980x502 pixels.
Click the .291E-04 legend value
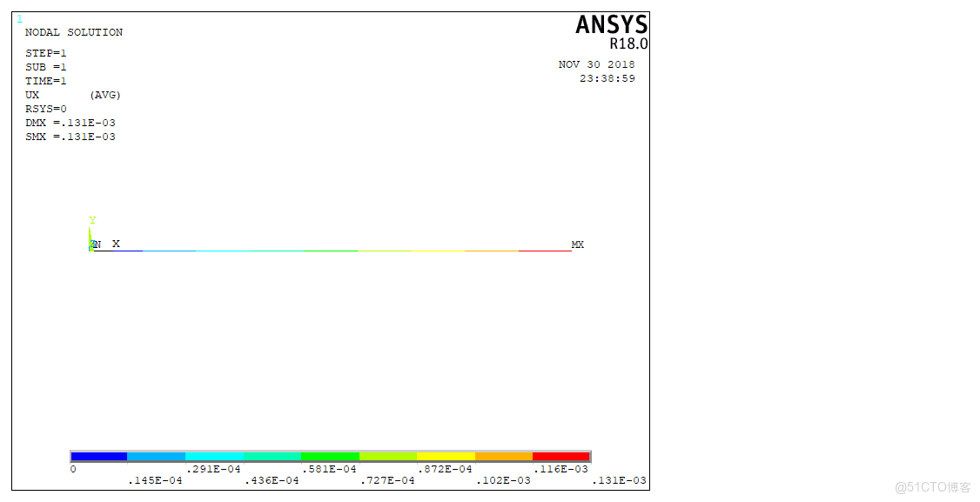(x=213, y=469)
